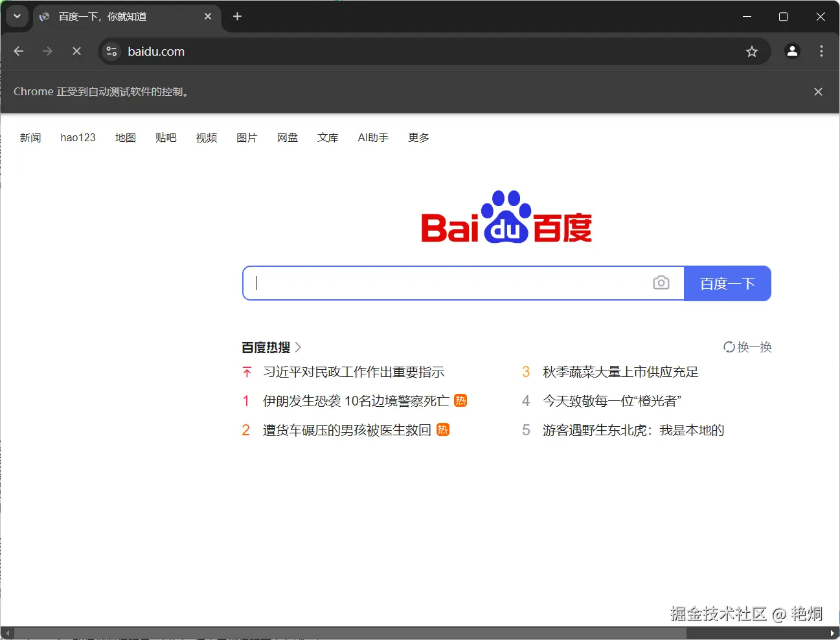
Task: Stop page loading with the X button
Action: pos(76,51)
